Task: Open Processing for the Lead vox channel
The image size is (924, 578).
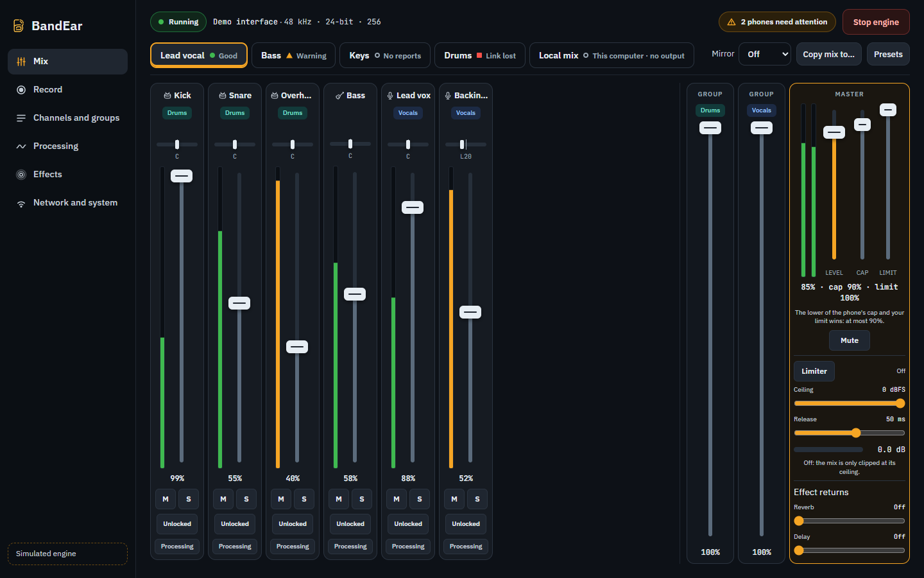Action: pyautogui.click(x=408, y=547)
